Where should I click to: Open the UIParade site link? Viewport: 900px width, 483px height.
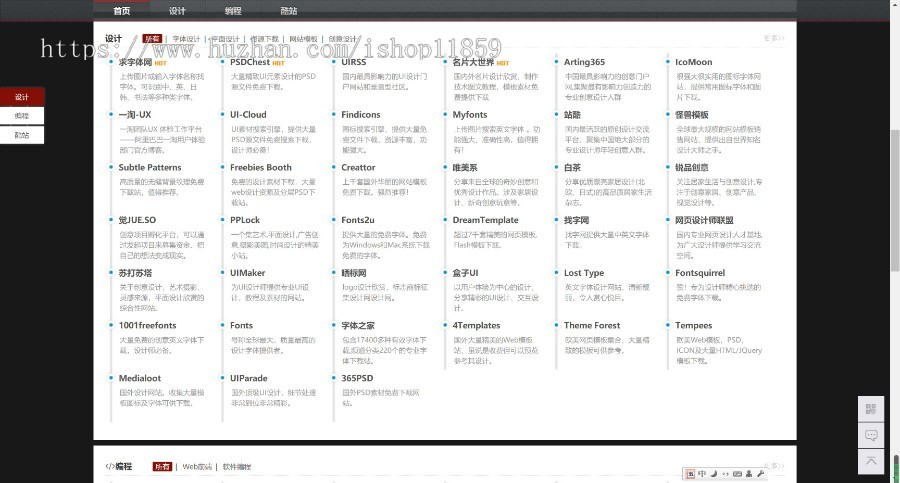pos(249,378)
